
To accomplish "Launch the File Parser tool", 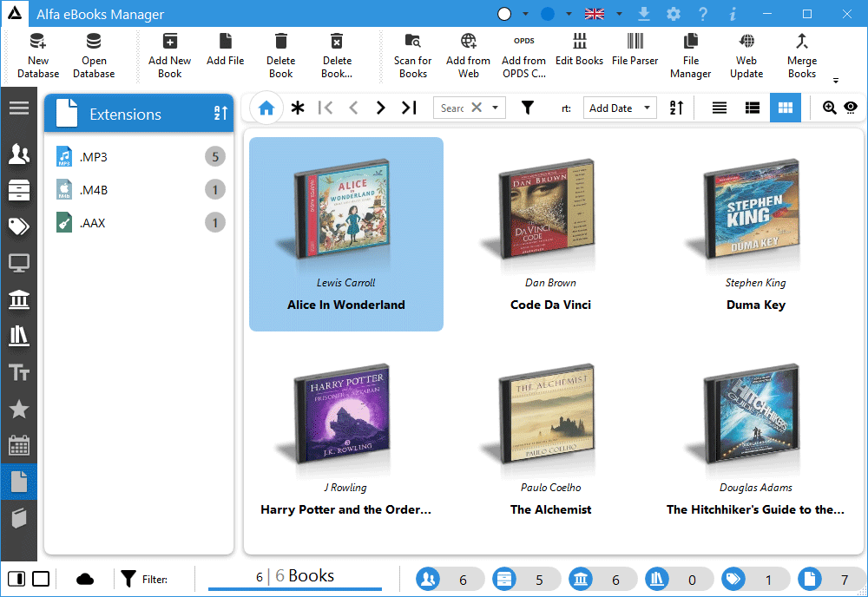I will [x=635, y=49].
